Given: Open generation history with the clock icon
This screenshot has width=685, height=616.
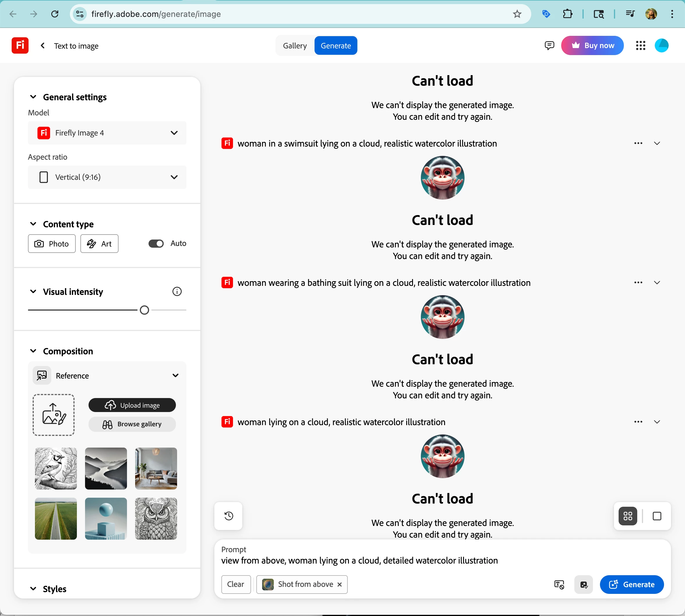Looking at the screenshot, I should [229, 516].
